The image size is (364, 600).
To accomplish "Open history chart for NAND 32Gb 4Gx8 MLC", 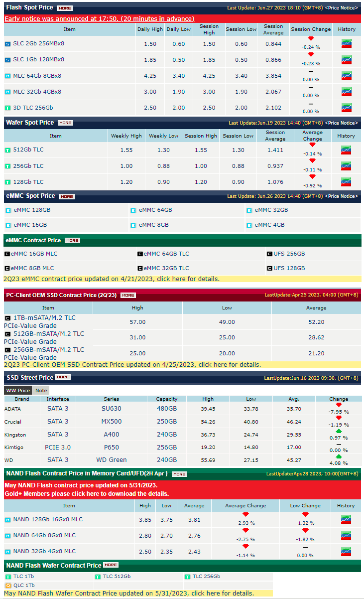I will [x=346, y=552].
